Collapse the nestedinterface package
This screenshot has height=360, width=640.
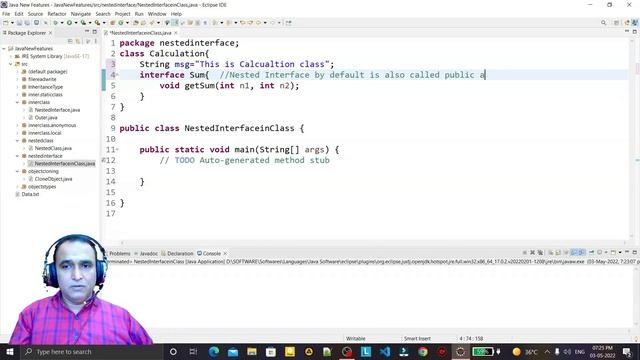[x=18, y=156]
